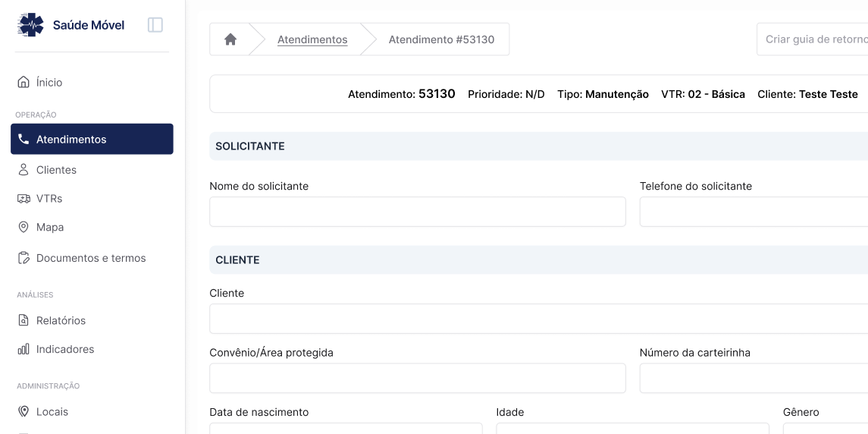Viewport: 868px width, 434px height.
Task: Click the Saúde Móvel title
Action: 89,25
